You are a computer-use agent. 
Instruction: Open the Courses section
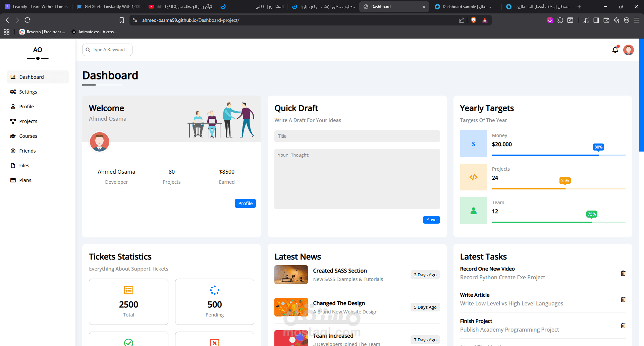pos(28,136)
